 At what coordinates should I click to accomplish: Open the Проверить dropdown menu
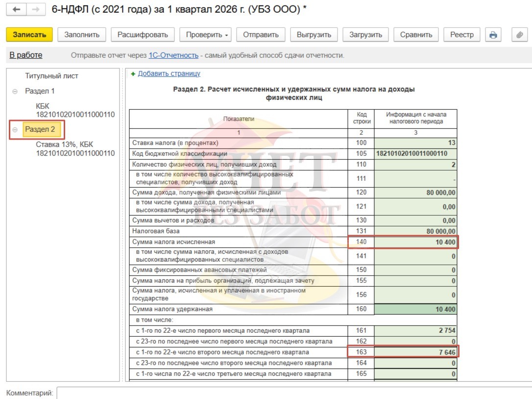(206, 35)
